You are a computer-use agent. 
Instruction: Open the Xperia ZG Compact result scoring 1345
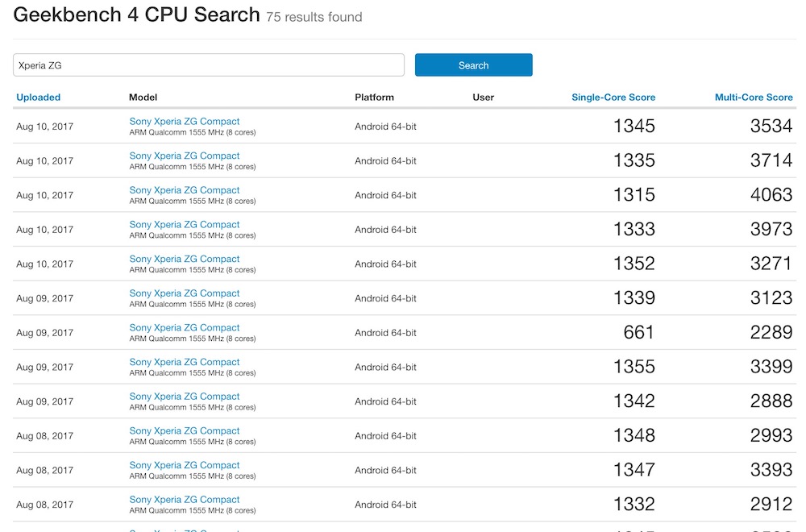coord(185,122)
